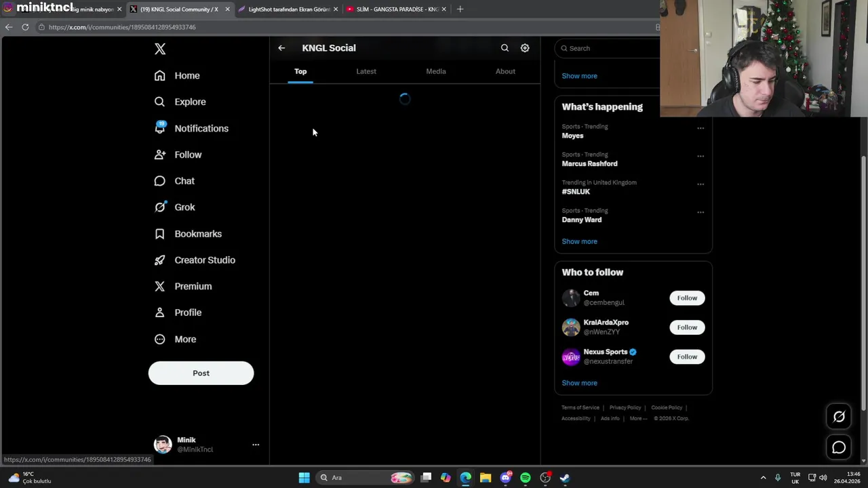
Task: Search within KNGL Social community
Action: [505, 48]
